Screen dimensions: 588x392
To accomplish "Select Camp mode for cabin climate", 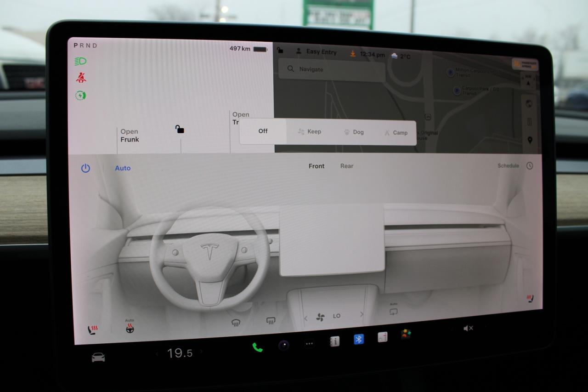I will [395, 132].
